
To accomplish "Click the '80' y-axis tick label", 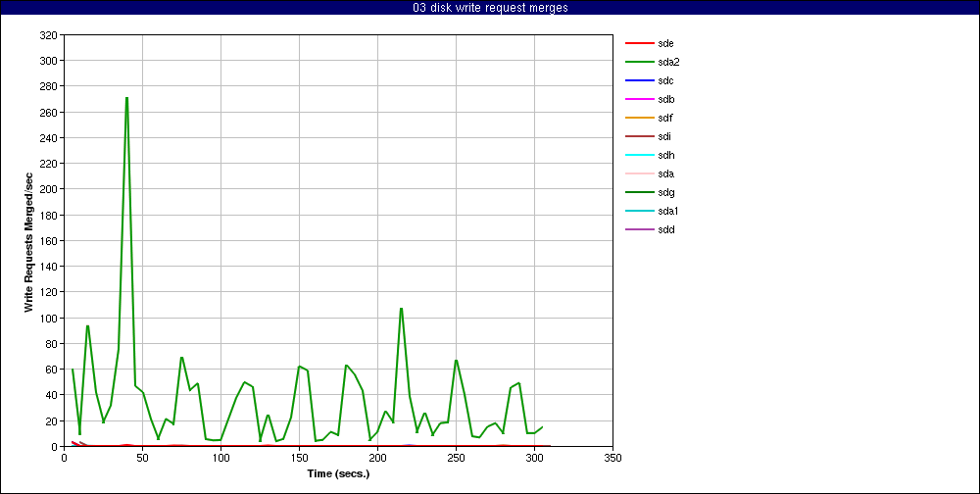I will click(51, 344).
